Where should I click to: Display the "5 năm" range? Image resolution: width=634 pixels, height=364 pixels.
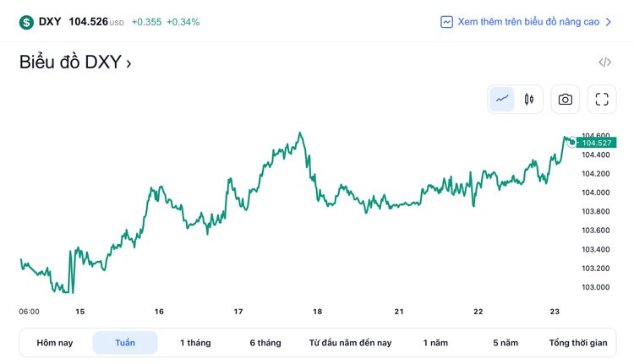pyautogui.click(x=506, y=343)
